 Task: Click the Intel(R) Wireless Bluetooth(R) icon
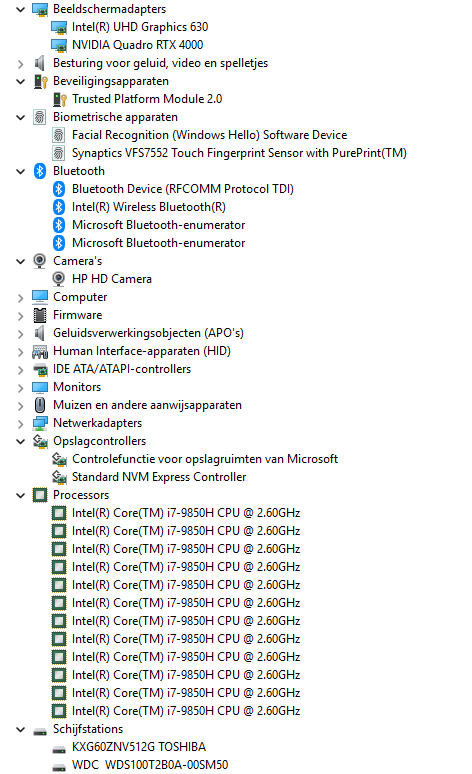[59, 207]
